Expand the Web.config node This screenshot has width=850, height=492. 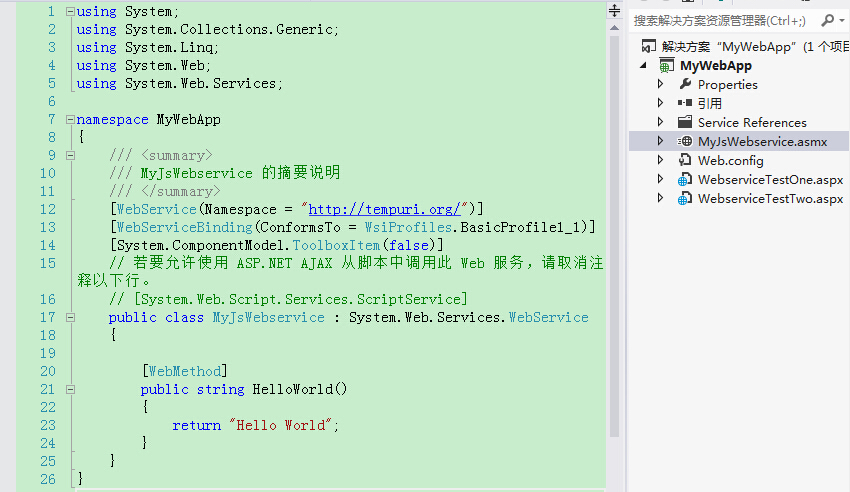[660, 160]
